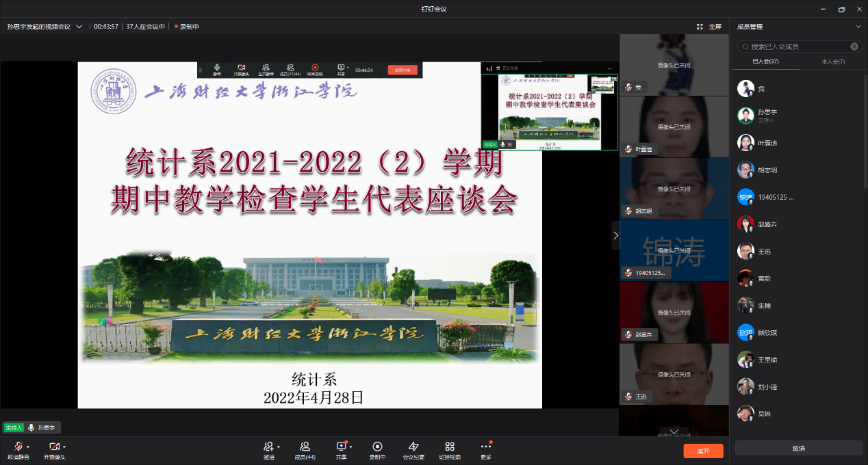Click the 共享 screen share icon
The height and width of the screenshot is (465, 868).
[340, 447]
